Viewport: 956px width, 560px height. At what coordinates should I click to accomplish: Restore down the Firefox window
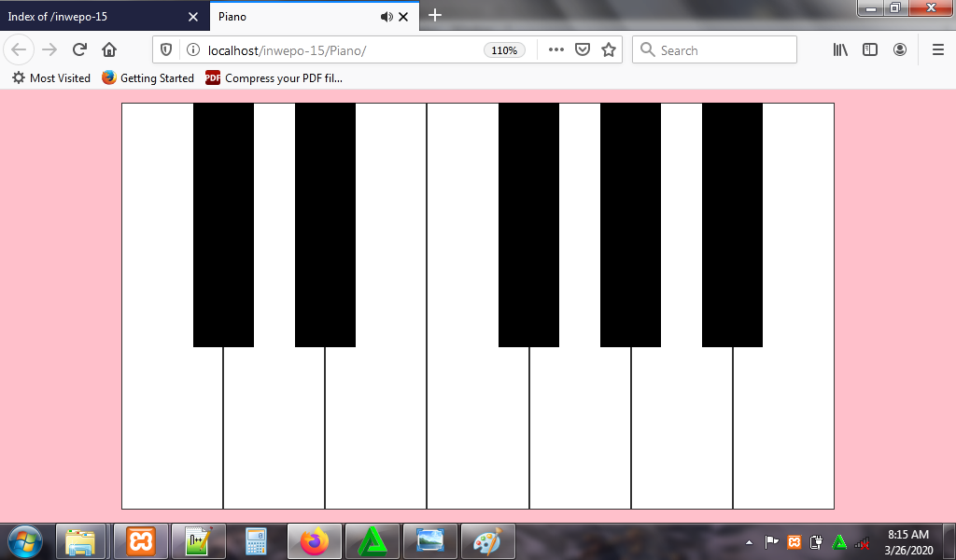point(895,7)
